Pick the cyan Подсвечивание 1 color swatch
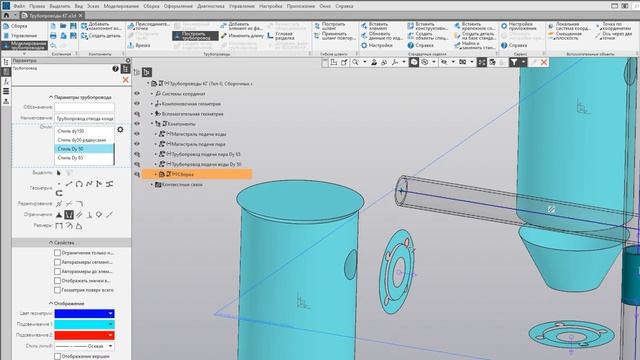The height and width of the screenshot is (360, 640). click(84, 324)
